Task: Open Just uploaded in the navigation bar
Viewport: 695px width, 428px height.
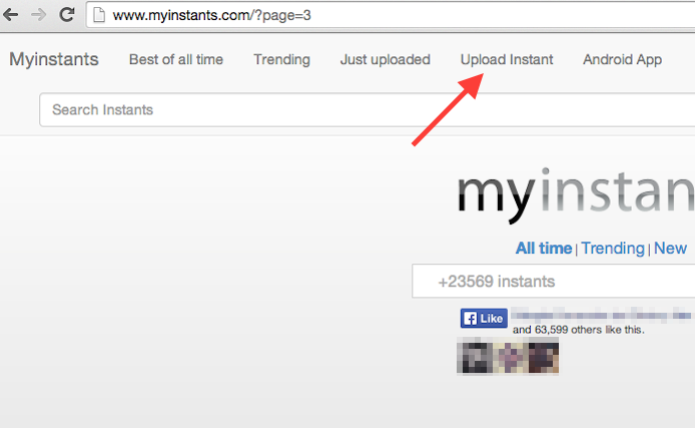Action: (385, 59)
